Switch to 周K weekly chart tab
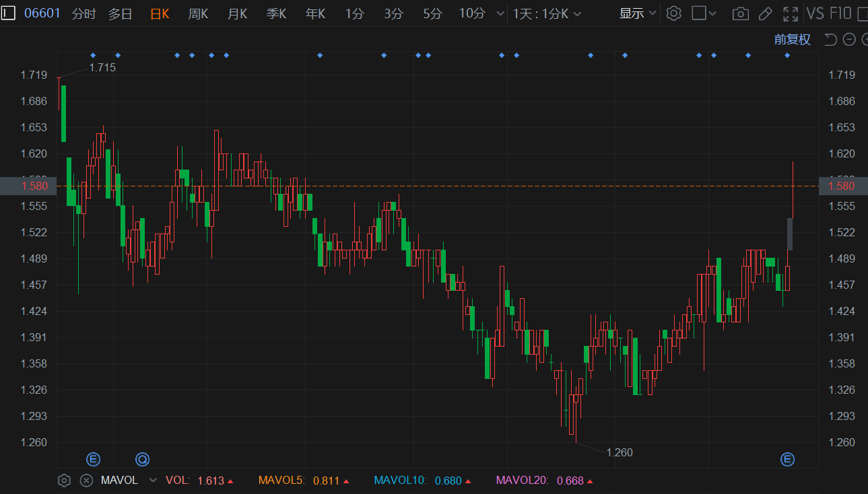 198,13
